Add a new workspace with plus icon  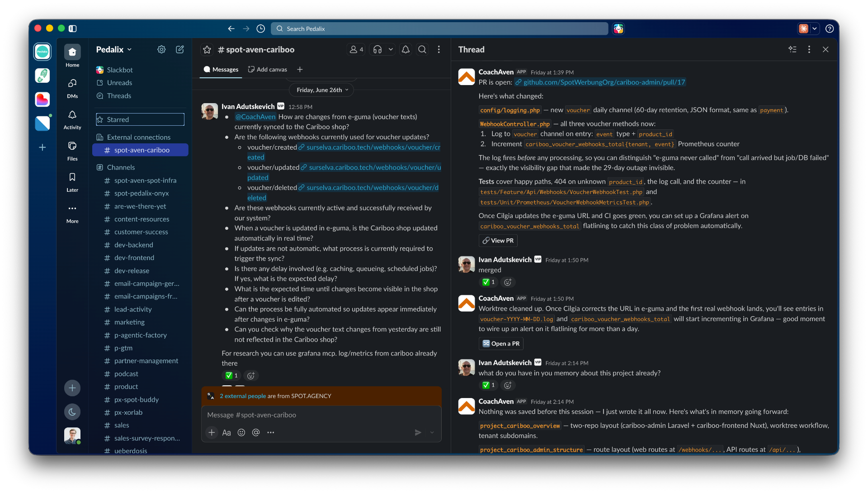click(42, 147)
